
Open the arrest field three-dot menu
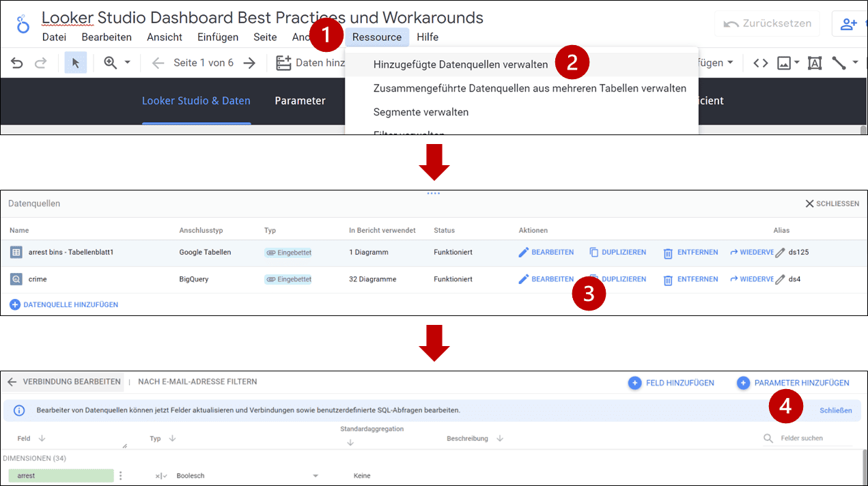pos(120,476)
